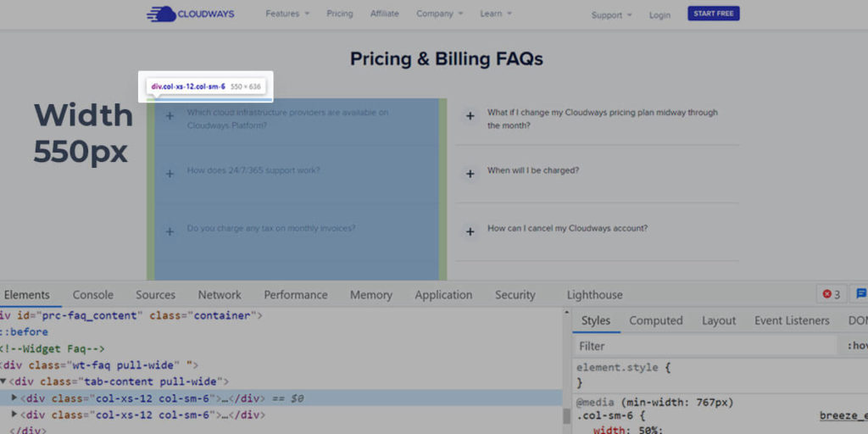The width and height of the screenshot is (868, 434).
Task: Expand 'How can I cancel my Cloudways account' plus icon
Action: 470,231
